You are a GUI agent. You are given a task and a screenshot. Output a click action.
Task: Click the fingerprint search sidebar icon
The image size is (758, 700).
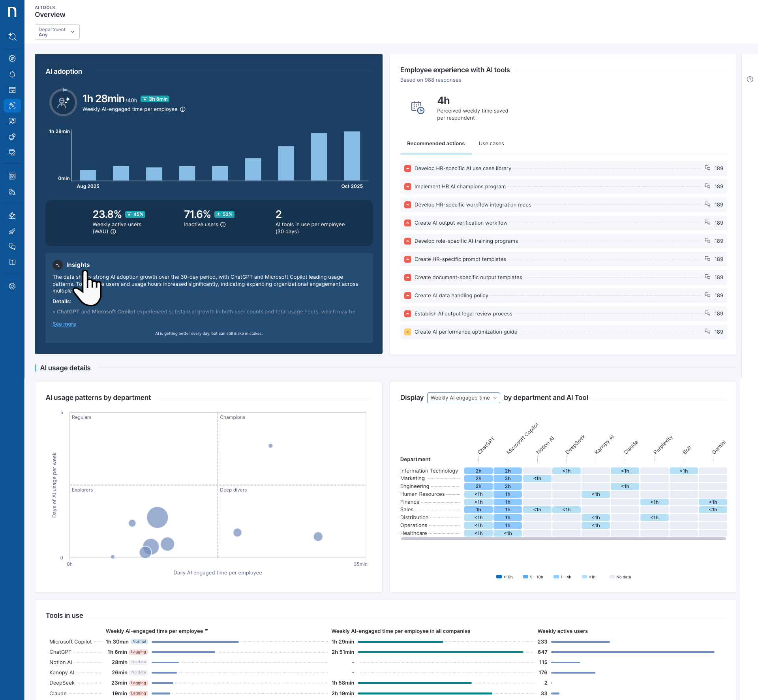click(x=12, y=192)
